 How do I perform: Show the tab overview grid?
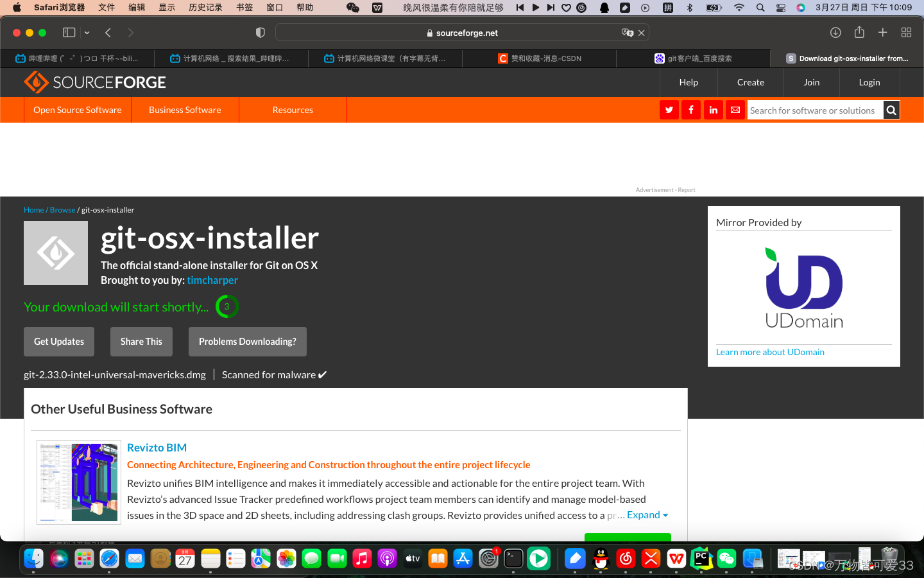(x=906, y=32)
